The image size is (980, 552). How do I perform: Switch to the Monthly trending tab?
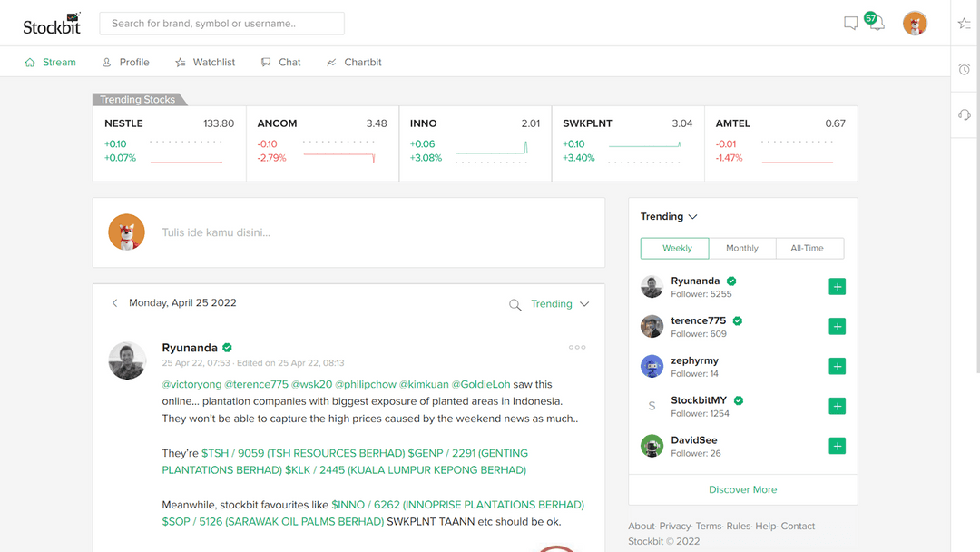pos(742,248)
